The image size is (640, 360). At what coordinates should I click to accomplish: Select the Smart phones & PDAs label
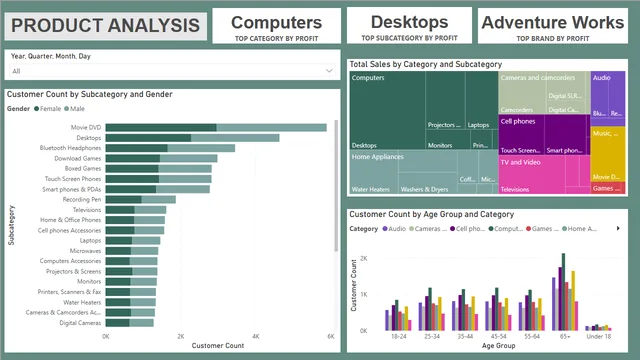(x=71, y=189)
